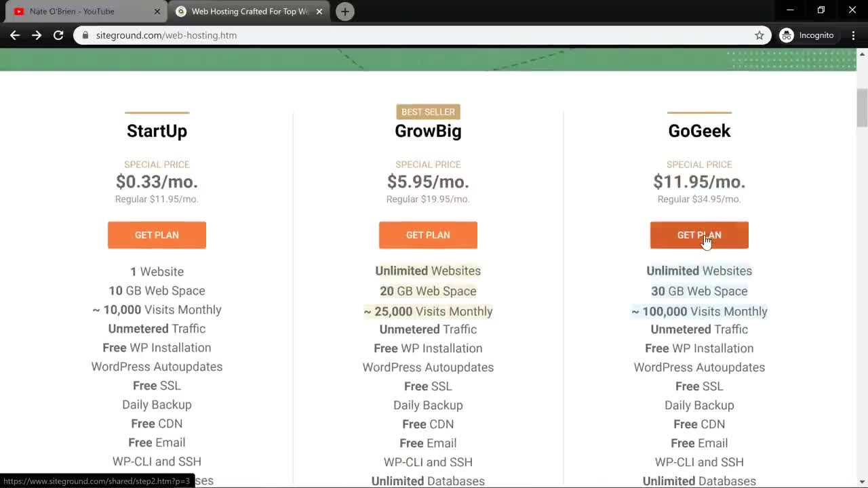Select the Web Hosting Crafted tab
The image size is (868, 488).
(248, 12)
